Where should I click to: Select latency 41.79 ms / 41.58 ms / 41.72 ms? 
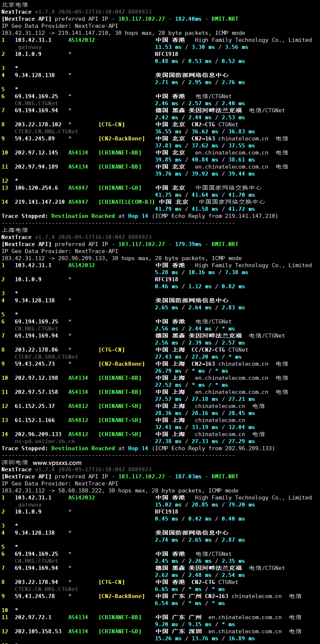pos(205,209)
